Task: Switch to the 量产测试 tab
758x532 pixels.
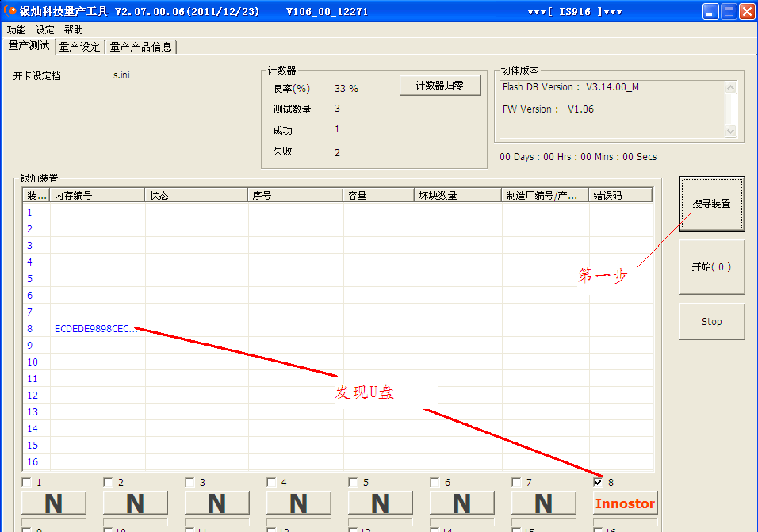Action: [x=29, y=46]
